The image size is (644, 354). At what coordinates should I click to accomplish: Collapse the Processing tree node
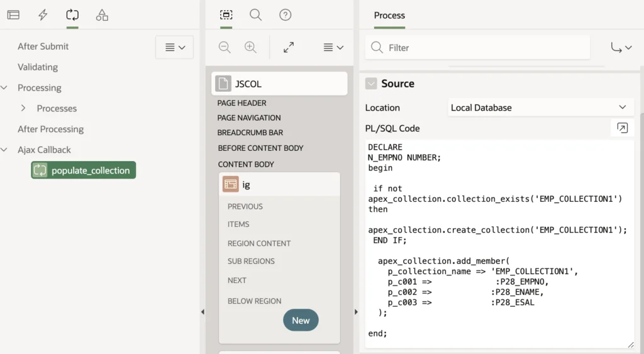tap(4, 87)
